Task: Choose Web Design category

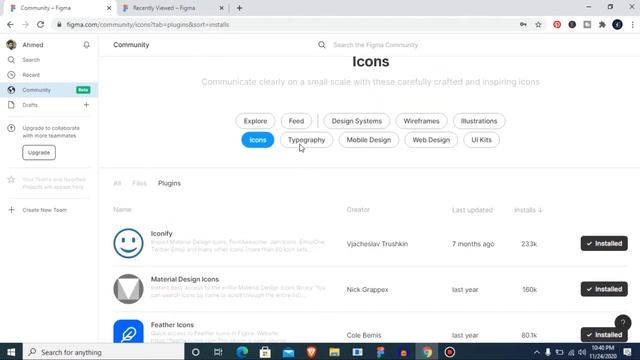Action: pos(431,140)
